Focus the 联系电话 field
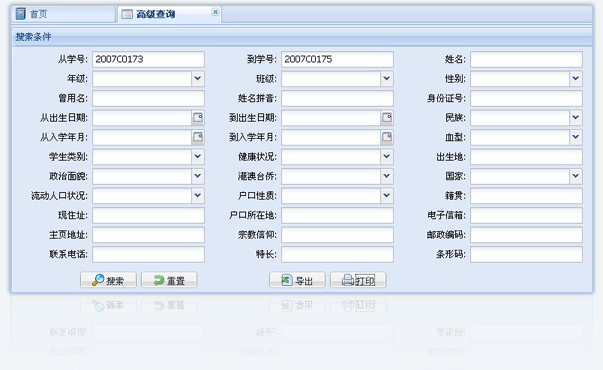 point(148,255)
